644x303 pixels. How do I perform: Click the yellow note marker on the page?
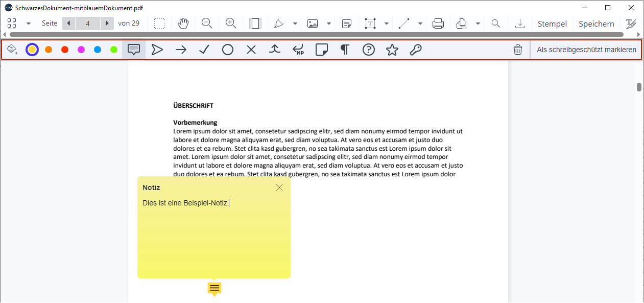point(214,289)
